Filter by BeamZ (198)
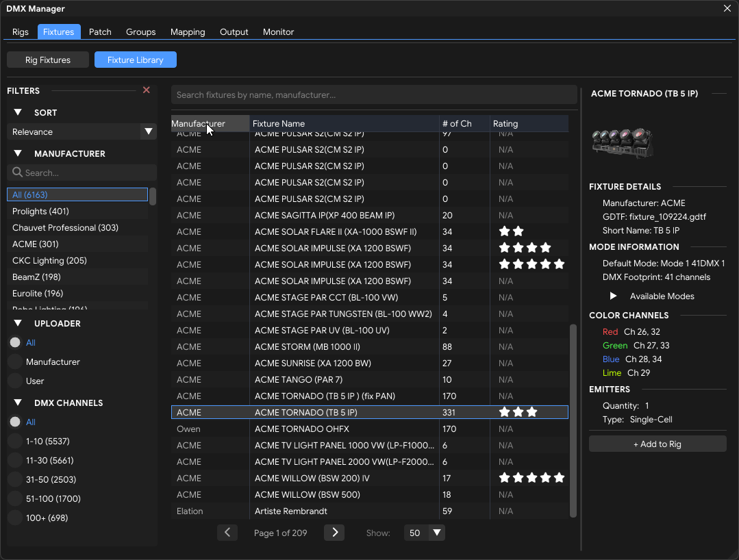This screenshot has height=560, width=739. (x=77, y=277)
